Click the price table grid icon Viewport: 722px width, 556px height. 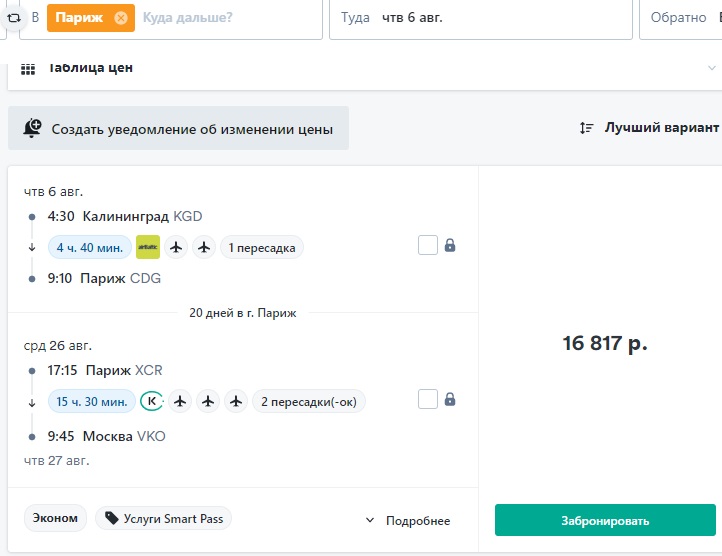28,69
